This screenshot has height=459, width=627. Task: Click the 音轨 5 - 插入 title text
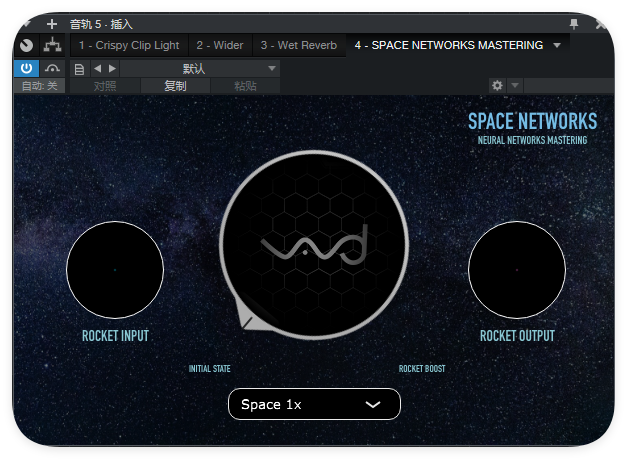101,24
